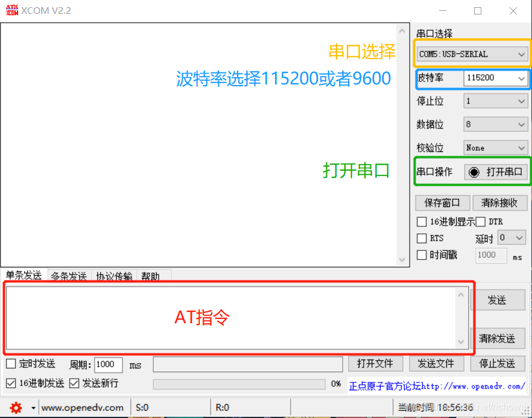
Task: Click the www.openedv.com status bar text
Action: pyautogui.click(x=83, y=408)
